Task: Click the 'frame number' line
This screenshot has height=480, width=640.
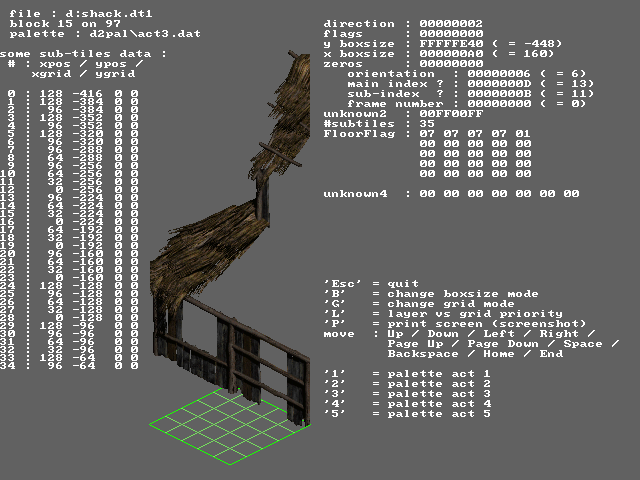Action: [467, 104]
